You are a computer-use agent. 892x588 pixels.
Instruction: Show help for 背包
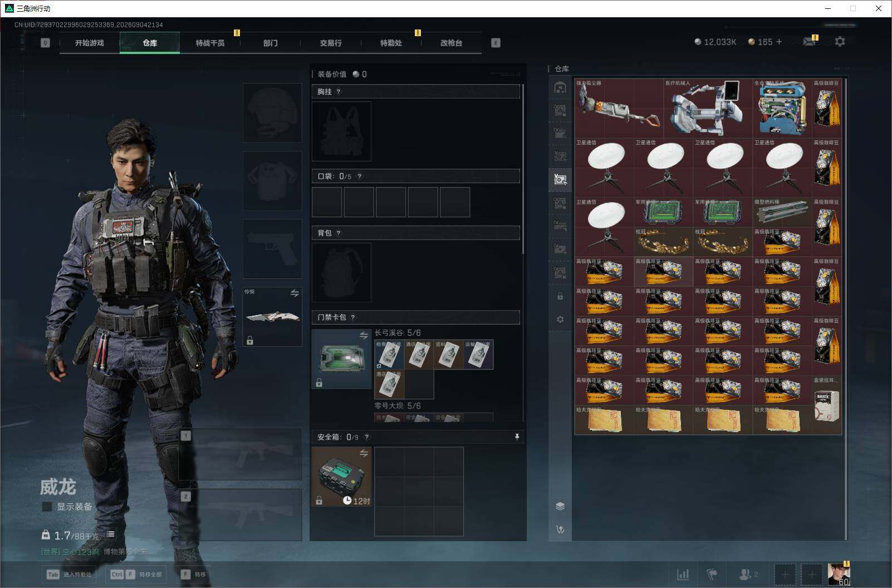[339, 233]
